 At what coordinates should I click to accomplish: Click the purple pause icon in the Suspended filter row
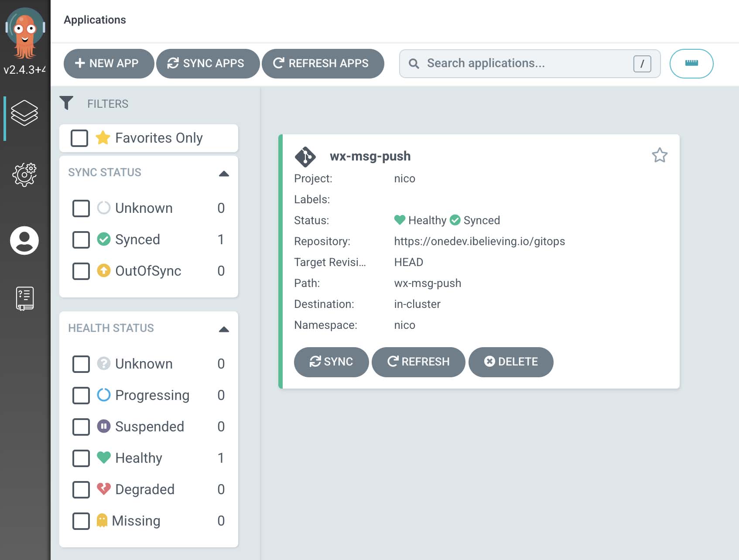tap(103, 426)
